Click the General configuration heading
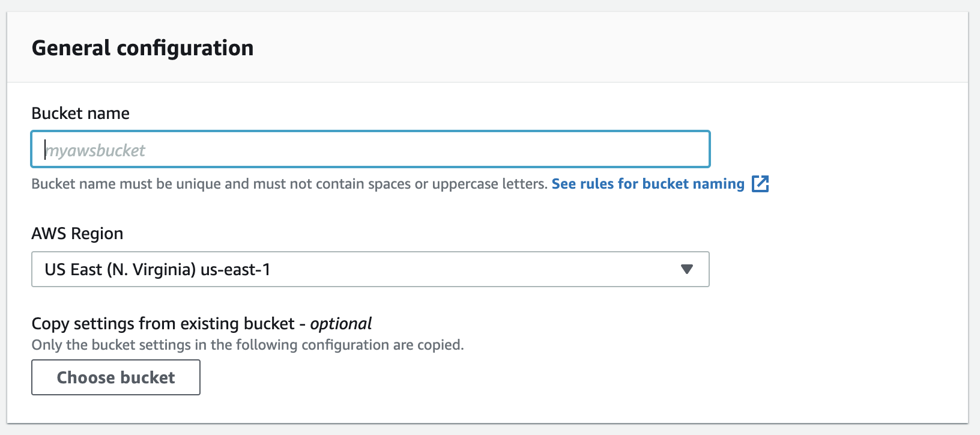This screenshot has width=980, height=435. click(x=142, y=48)
